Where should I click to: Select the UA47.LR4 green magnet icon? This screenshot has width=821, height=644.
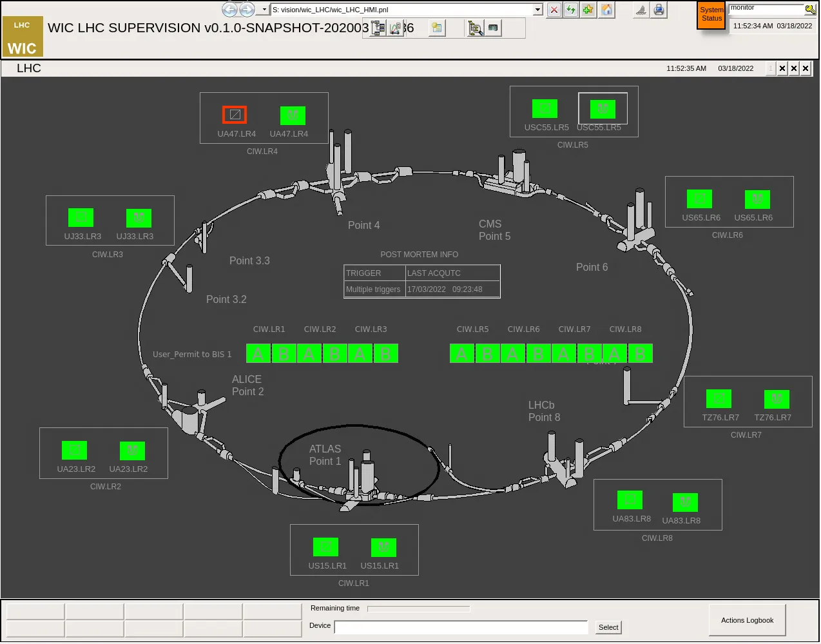[293, 115]
